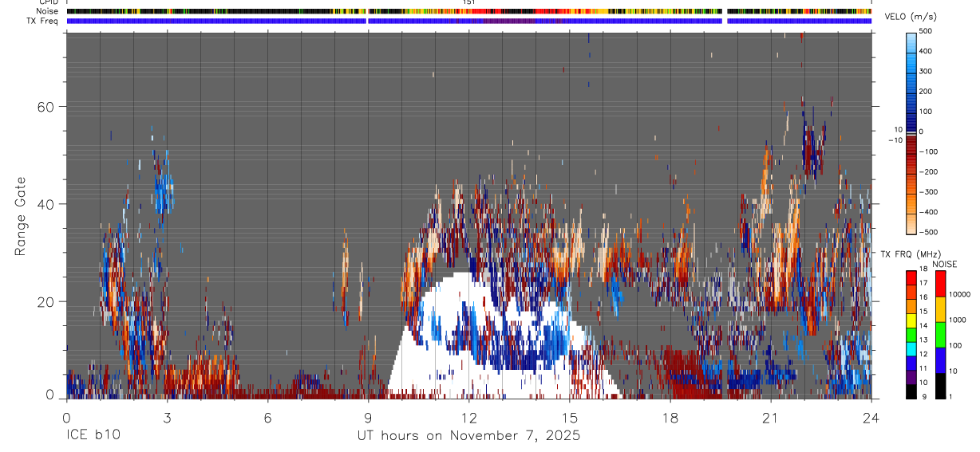Pick green segment of NOISE legend
The image size is (980, 452).
click(x=940, y=335)
